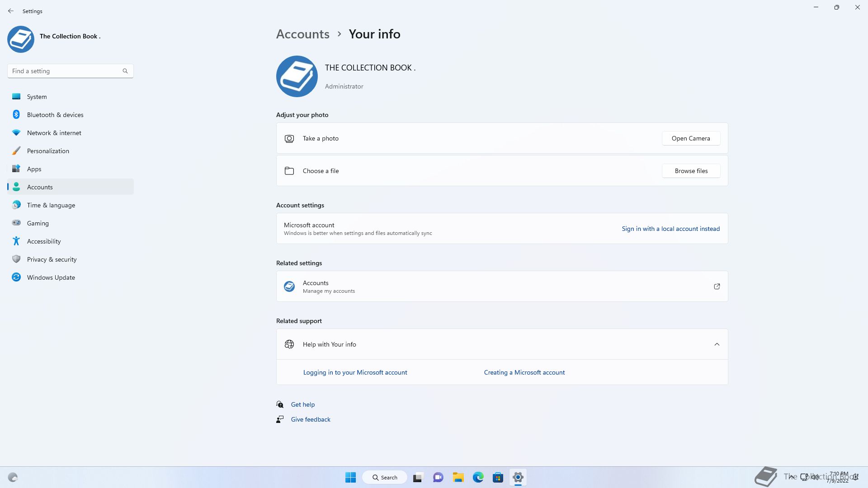Image resolution: width=868 pixels, height=488 pixels.
Task: Select the Time & language clock icon
Action: [x=16, y=205]
